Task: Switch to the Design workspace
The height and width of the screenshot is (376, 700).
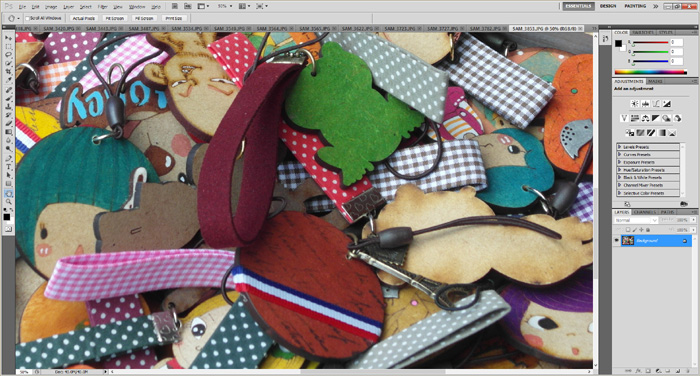Action: pyautogui.click(x=608, y=6)
